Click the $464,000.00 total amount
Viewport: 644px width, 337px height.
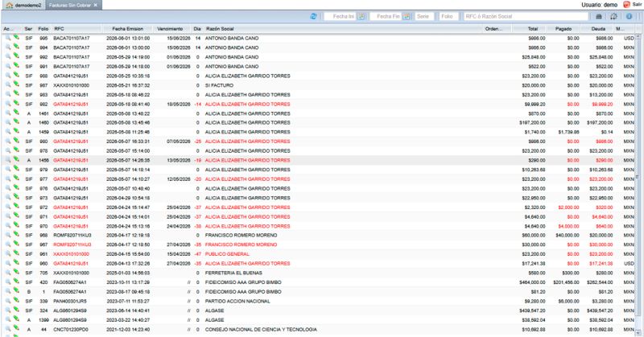coord(532,282)
